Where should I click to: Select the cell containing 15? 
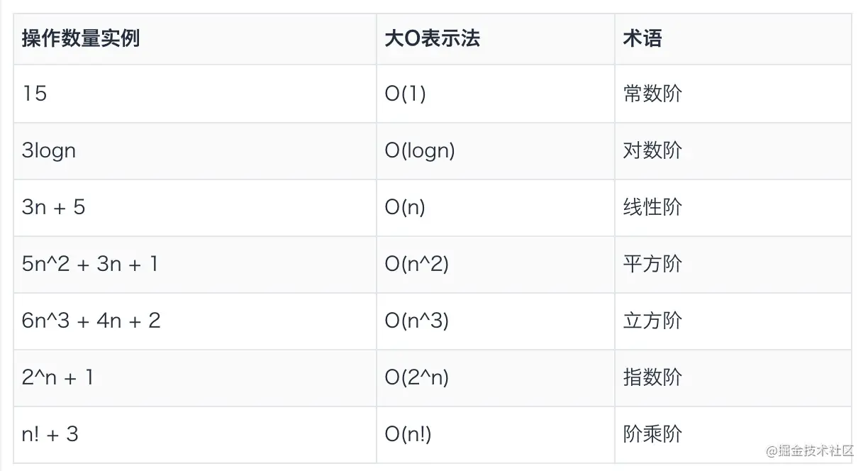coord(195,94)
